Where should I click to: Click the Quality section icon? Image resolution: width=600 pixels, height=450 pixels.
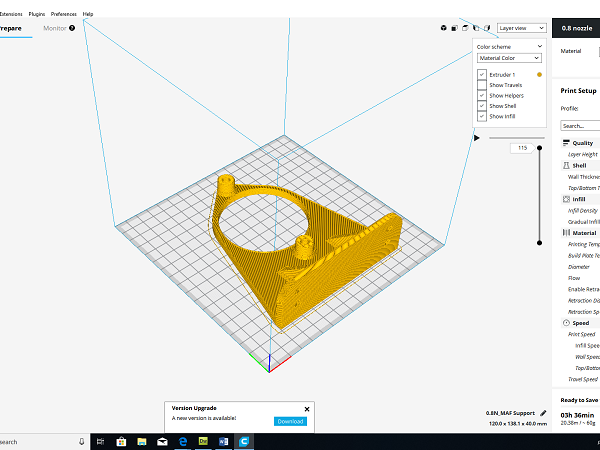click(566, 143)
